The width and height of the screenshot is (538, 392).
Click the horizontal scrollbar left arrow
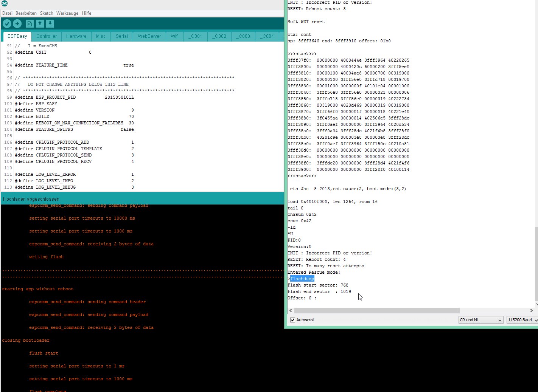291,310
